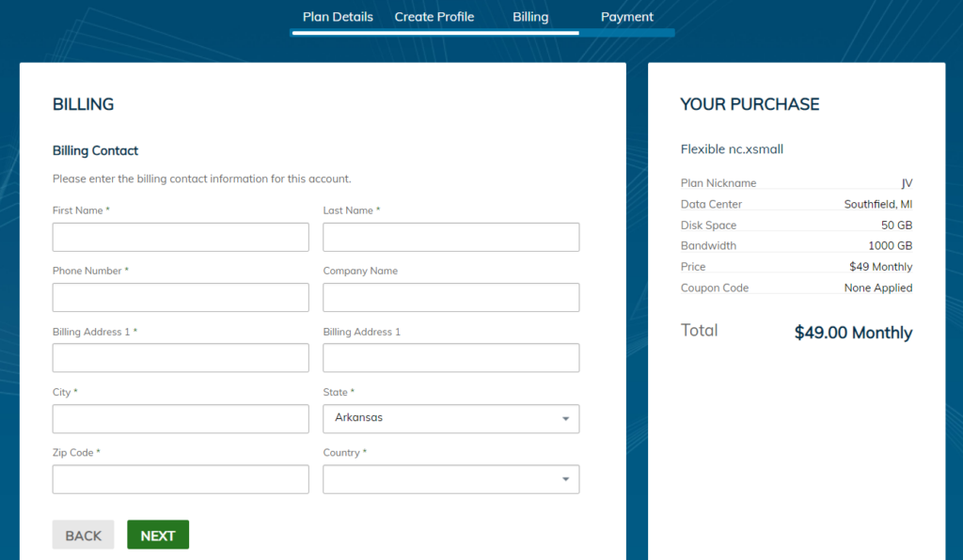Click the State dropdown arrow
963x560 pixels.
click(565, 419)
